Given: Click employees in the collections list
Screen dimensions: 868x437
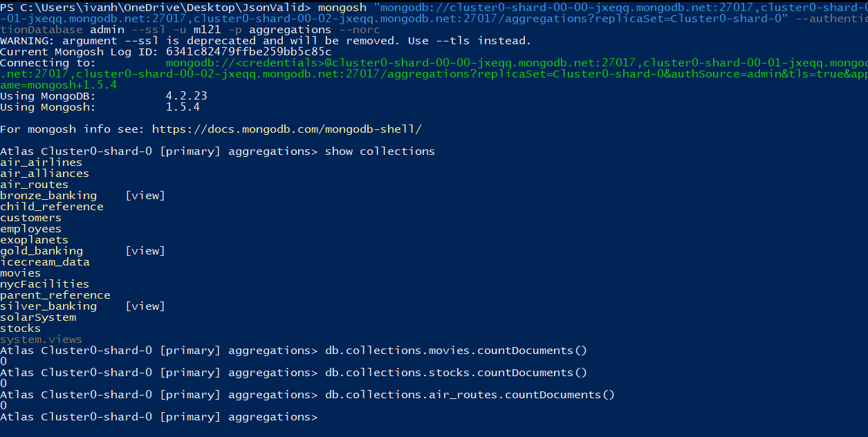Looking at the screenshot, I should coord(30,229).
